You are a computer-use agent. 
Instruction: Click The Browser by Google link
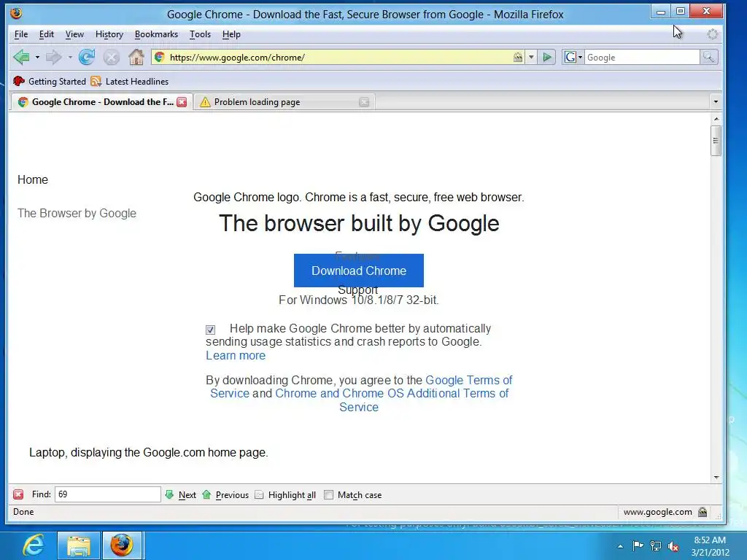click(x=77, y=213)
